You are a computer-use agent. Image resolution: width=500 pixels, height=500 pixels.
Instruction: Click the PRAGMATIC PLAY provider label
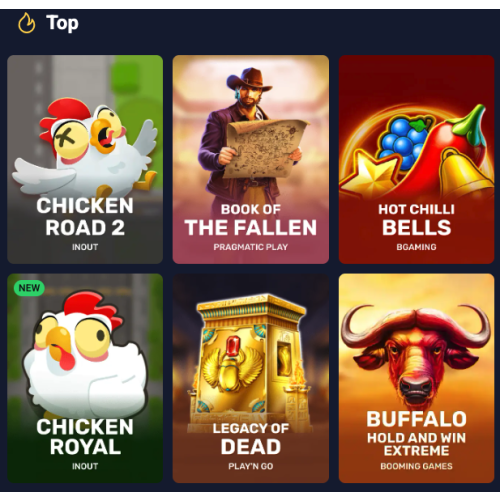251,247
